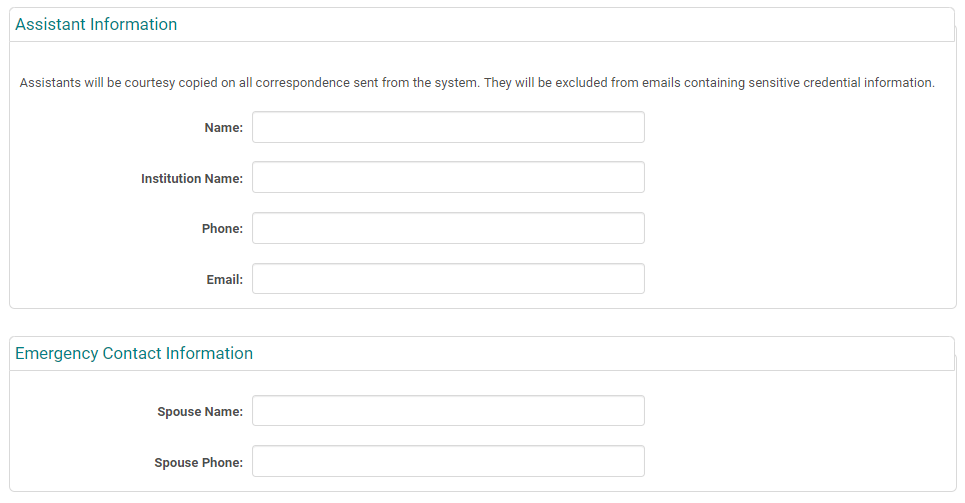Select the Assistant Information section heading
Viewport: 965px width, 503px height.
pos(96,25)
